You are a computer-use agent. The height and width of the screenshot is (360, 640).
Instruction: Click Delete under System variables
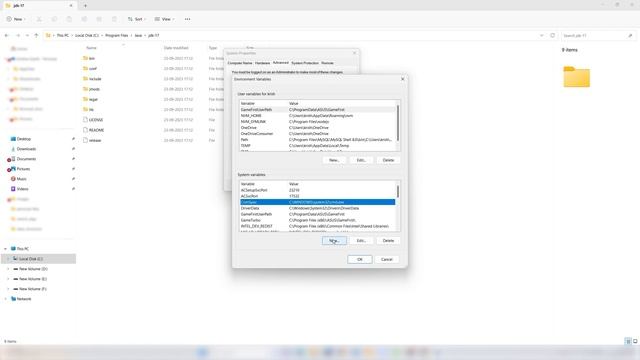[388, 241]
